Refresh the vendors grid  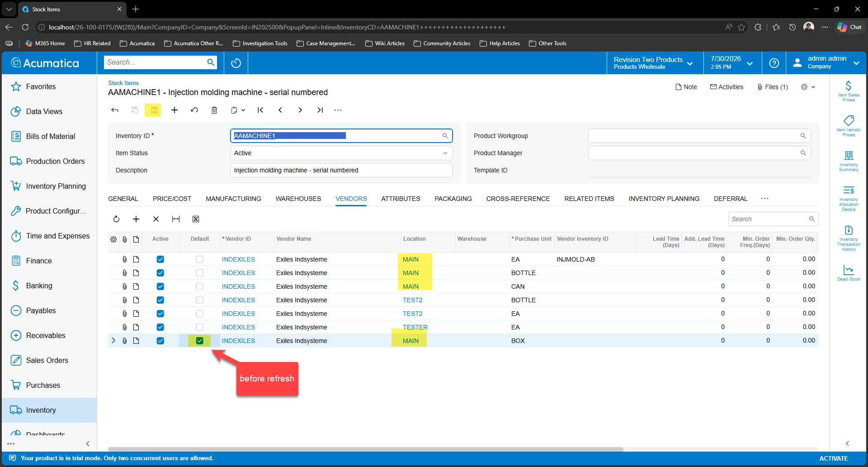click(116, 219)
